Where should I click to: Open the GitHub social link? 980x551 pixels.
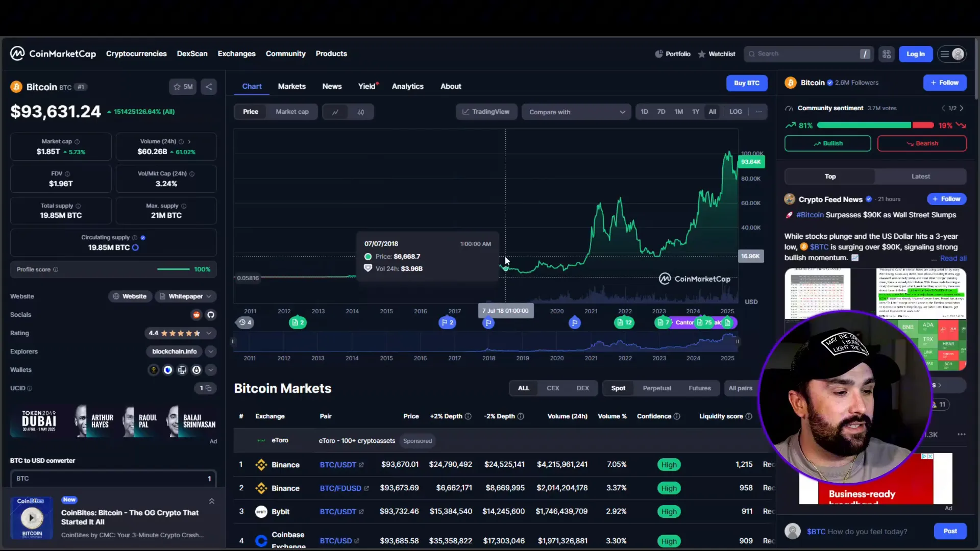click(x=211, y=315)
